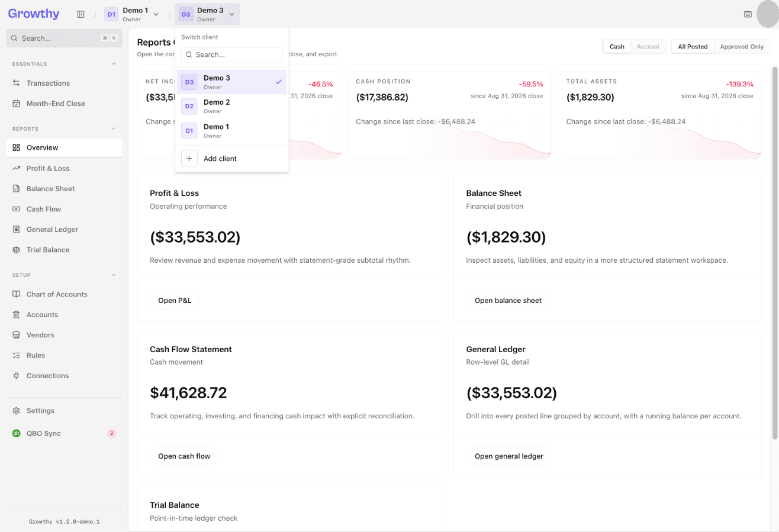The image size is (779, 532).
Task: Select Add client in the switcher menu
Action: (x=231, y=159)
